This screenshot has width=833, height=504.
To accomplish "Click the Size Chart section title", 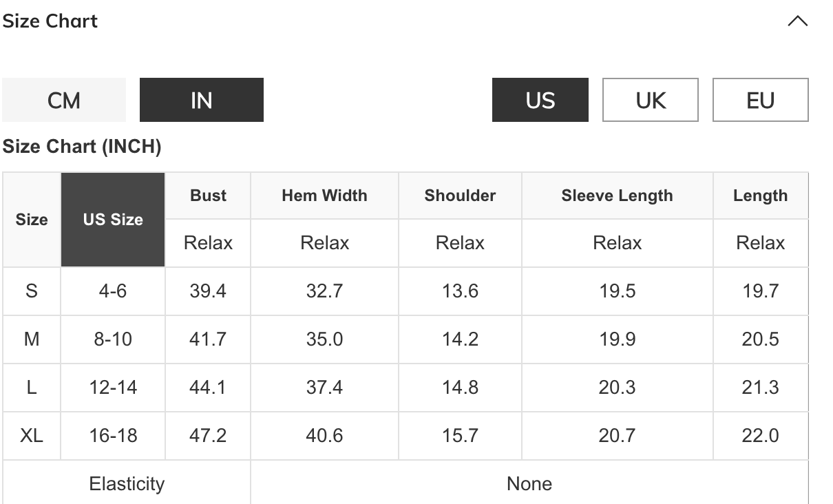I will [50, 21].
